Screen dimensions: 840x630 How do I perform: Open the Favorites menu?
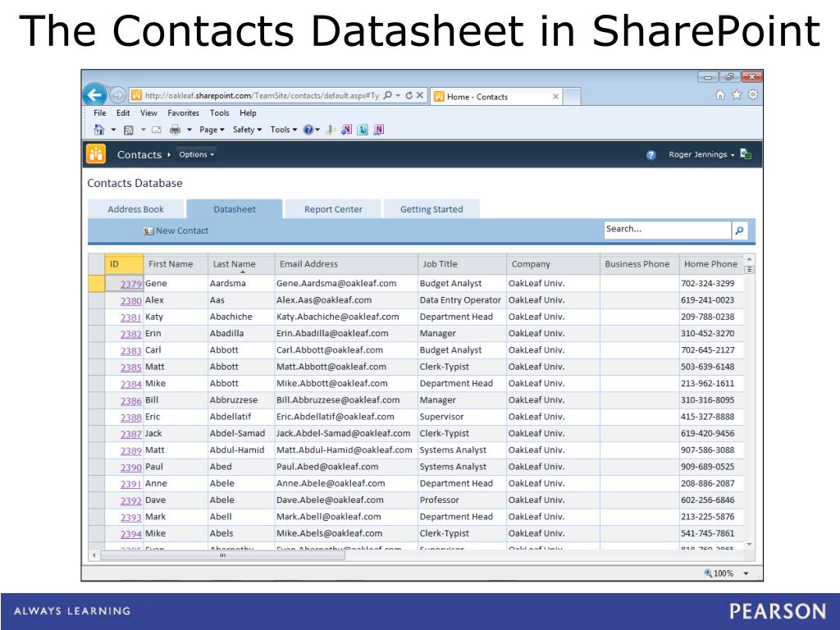coord(183,113)
